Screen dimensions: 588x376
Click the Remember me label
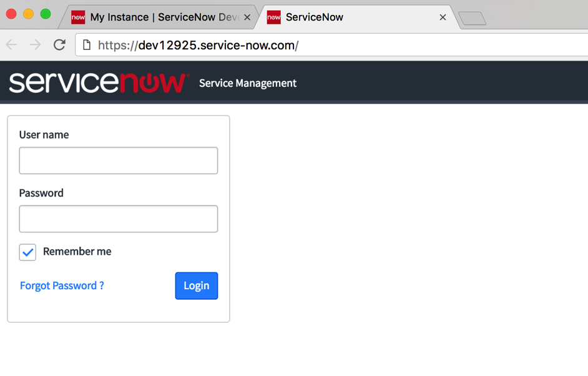tap(77, 252)
